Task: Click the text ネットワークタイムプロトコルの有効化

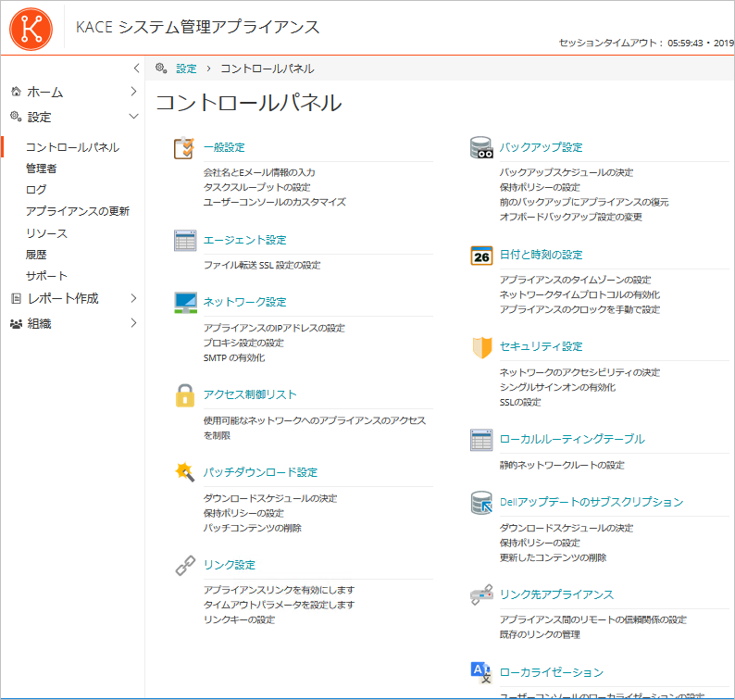Action: [x=579, y=294]
